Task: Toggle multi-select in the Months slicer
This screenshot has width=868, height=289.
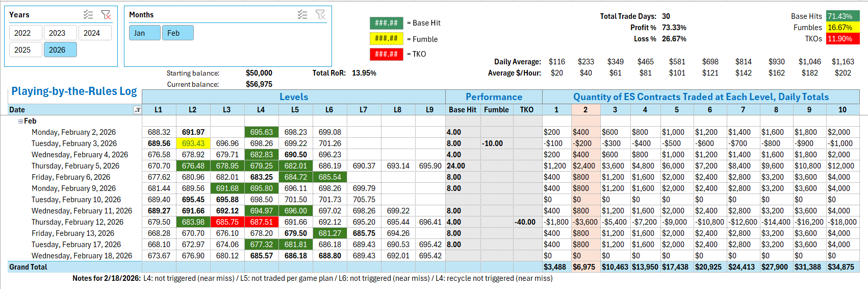Action: pos(302,15)
